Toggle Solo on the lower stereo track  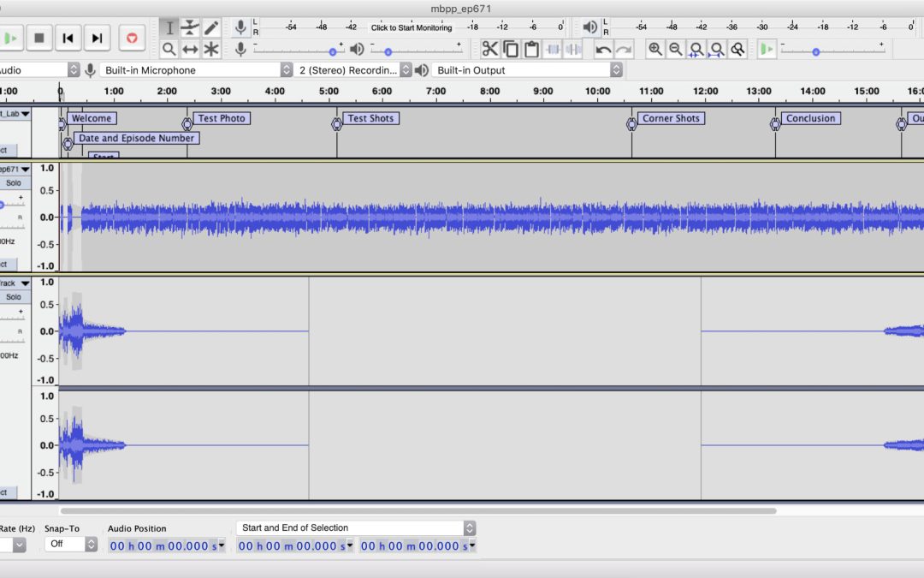(14, 297)
